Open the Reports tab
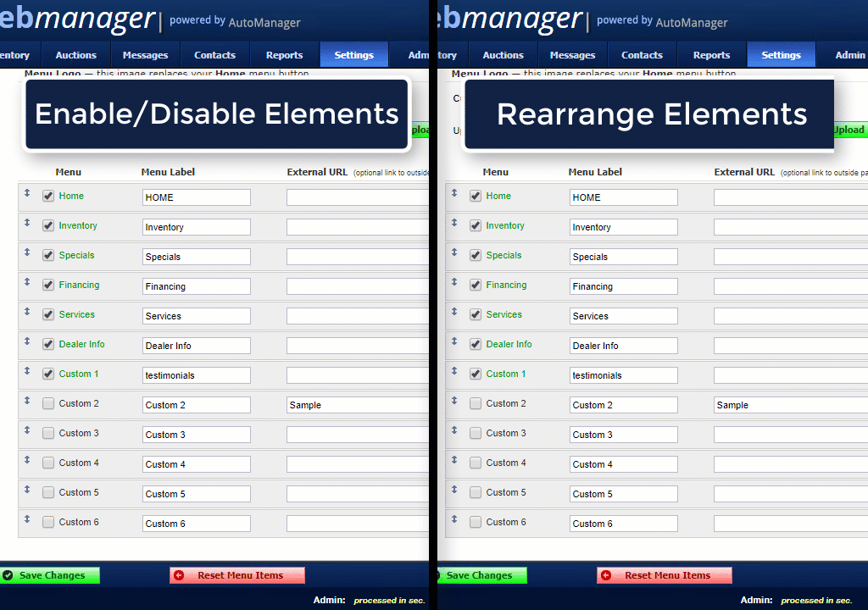The image size is (868, 610). tap(284, 53)
